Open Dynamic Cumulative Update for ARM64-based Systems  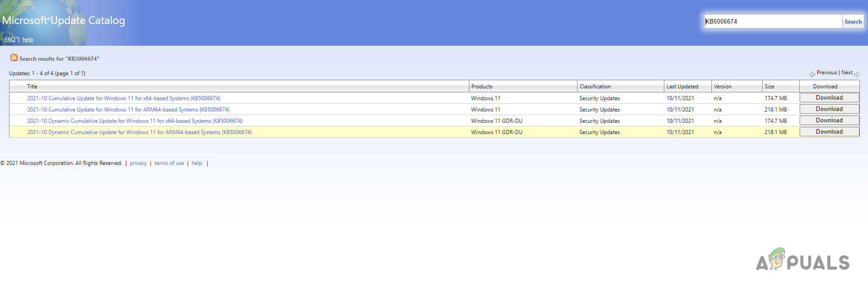[139, 132]
